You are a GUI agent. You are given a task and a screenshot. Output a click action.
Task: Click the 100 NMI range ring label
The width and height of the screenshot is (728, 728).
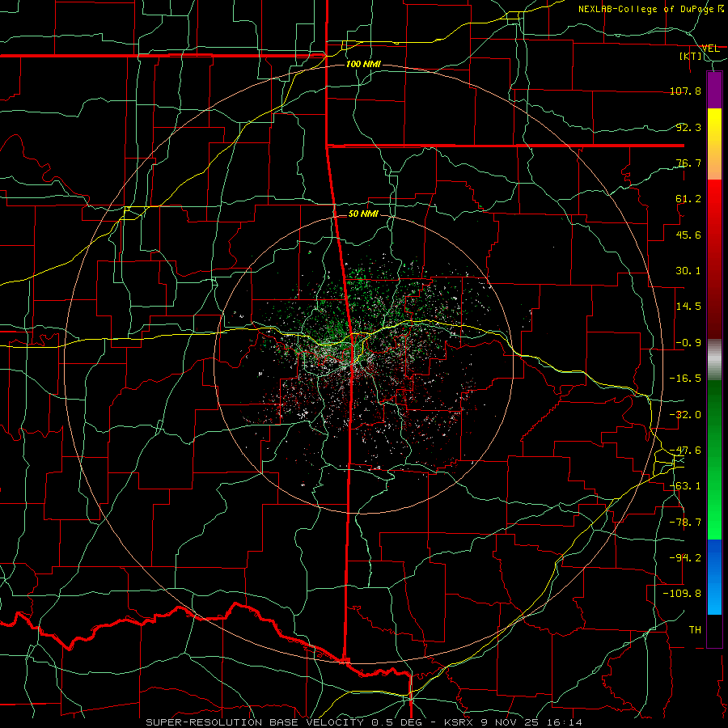[363, 64]
